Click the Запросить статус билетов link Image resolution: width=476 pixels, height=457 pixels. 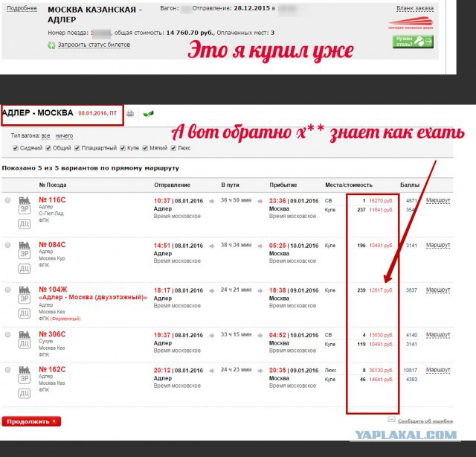point(94,45)
